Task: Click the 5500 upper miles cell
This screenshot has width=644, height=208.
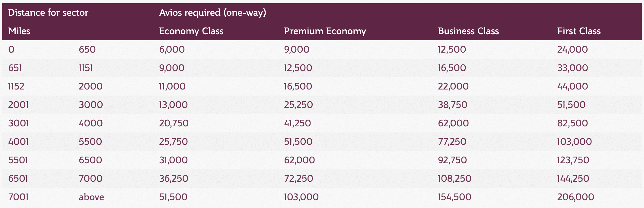Action: [90, 142]
